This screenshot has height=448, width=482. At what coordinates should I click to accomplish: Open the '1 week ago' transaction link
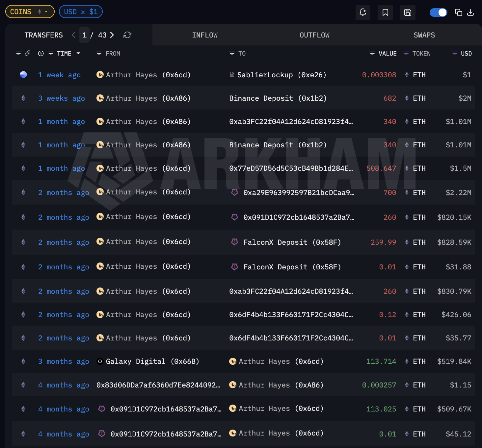point(59,75)
